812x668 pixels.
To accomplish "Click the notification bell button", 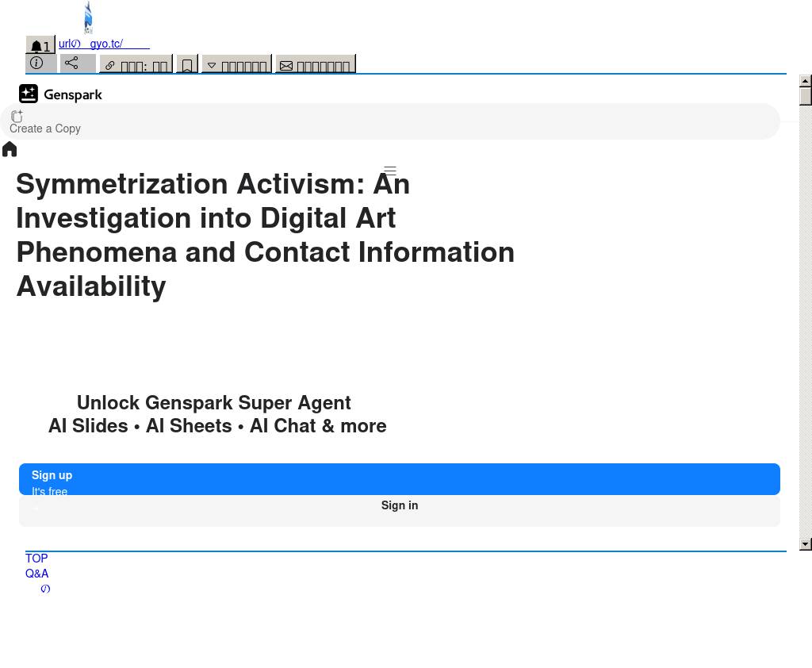I will [40, 47].
